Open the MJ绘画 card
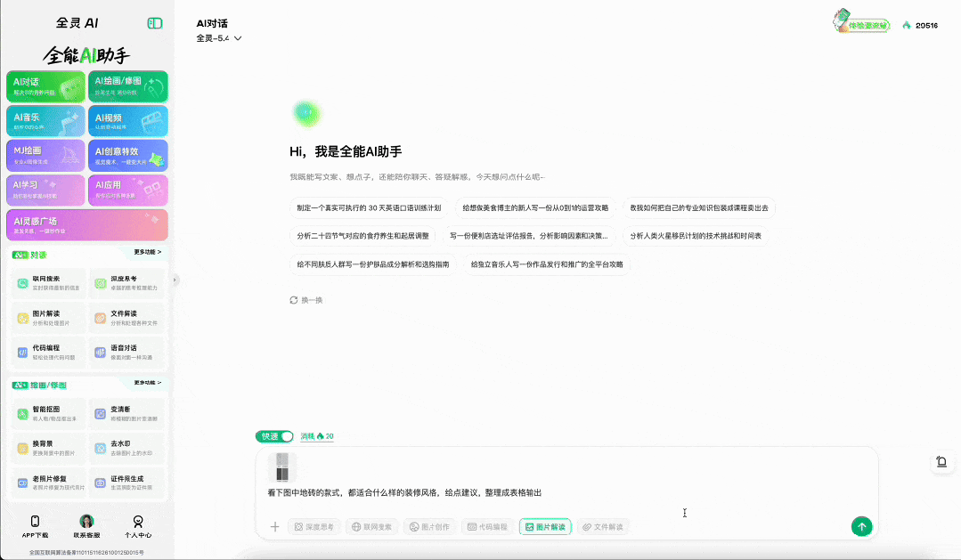The height and width of the screenshot is (560, 961). [46, 156]
